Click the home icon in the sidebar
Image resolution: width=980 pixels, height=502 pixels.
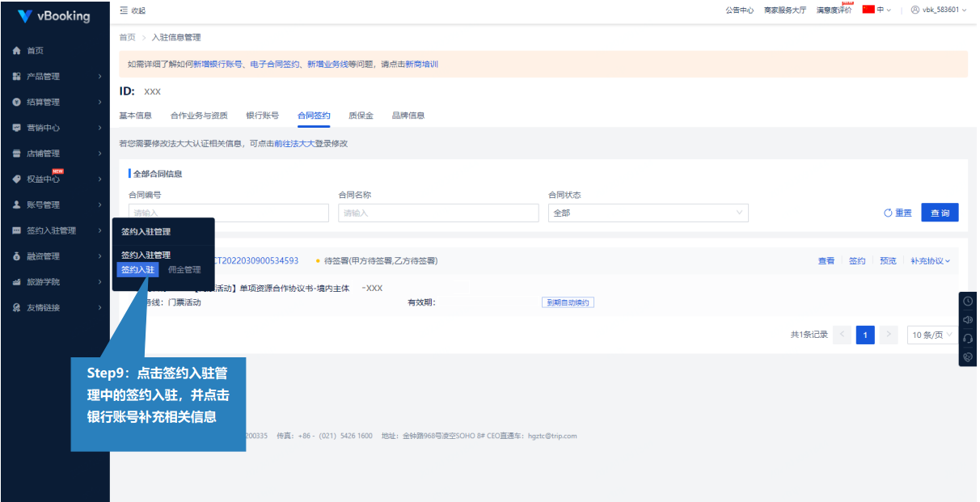coord(17,51)
